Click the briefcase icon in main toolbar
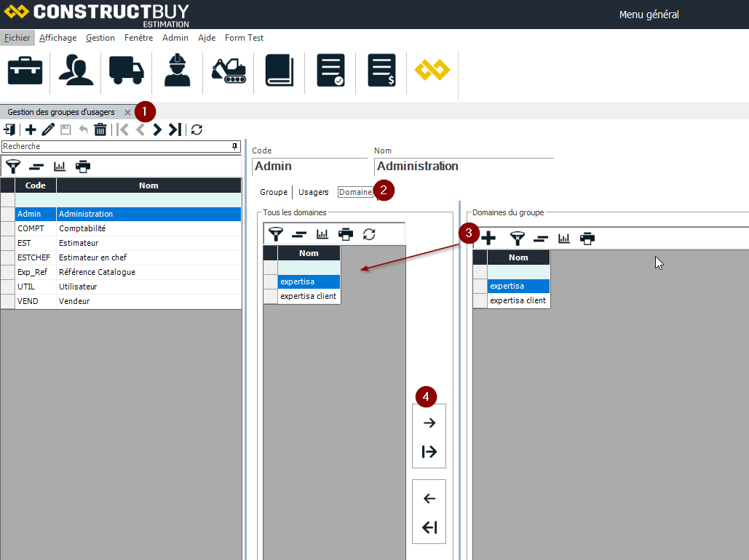The height and width of the screenshot is (560, 749). pyautogui.click(x=25, y=71)
